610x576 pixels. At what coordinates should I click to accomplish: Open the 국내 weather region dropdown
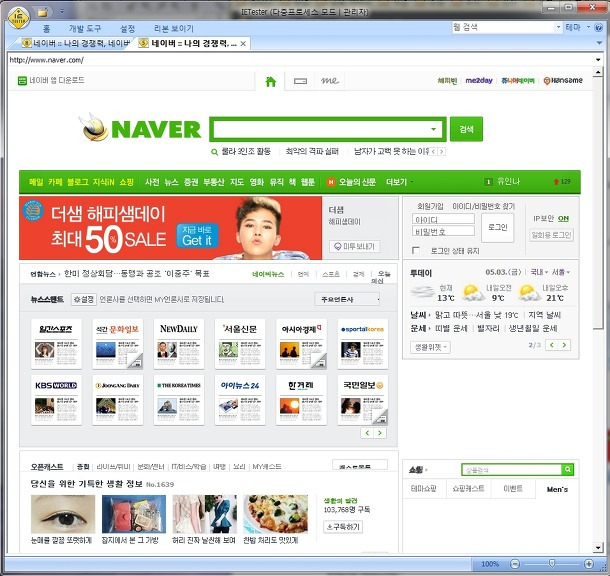[539, 272]
